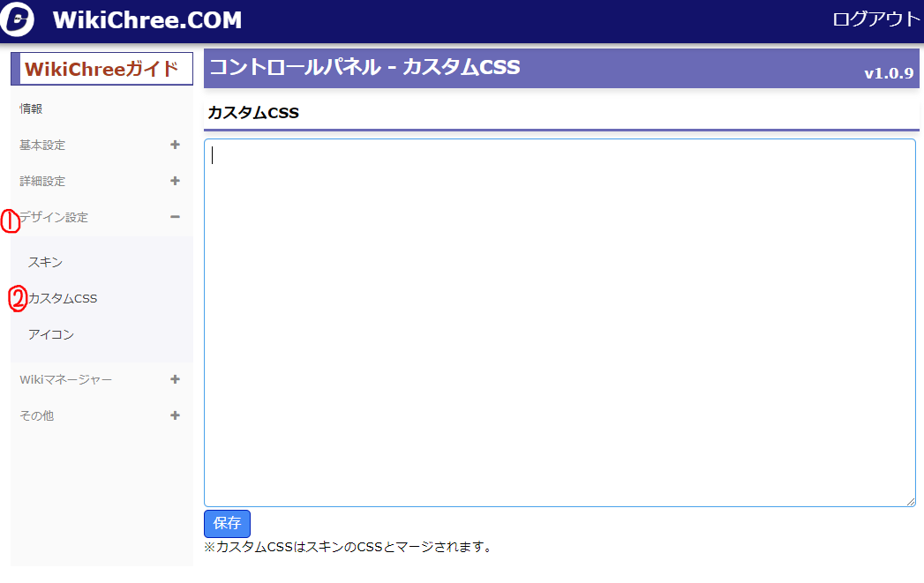Open the 詳細設定 menu entry
The width and height of the screenshot is (924, 583).
42,182
